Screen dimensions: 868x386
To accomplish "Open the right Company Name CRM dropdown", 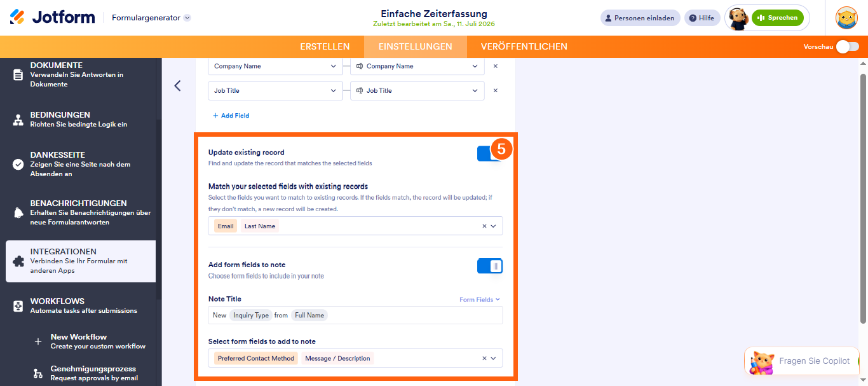I will 417,66.
